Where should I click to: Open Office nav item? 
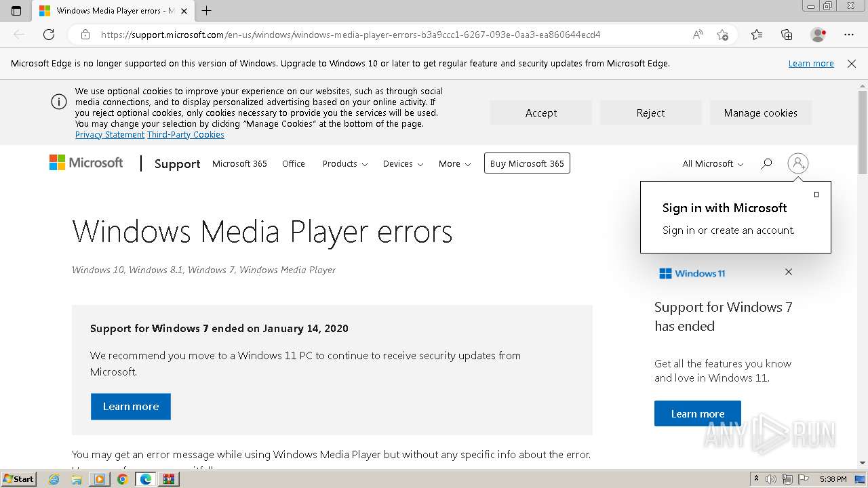tap(294, 163)
